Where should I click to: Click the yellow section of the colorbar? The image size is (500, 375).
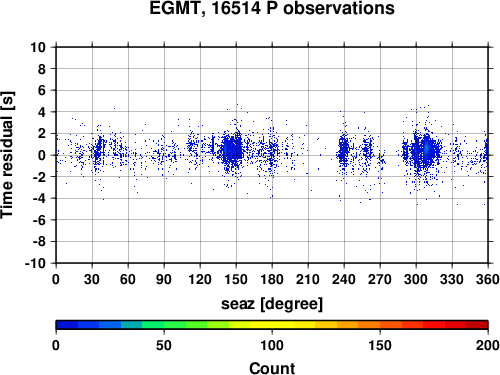[x=272, y=324]
